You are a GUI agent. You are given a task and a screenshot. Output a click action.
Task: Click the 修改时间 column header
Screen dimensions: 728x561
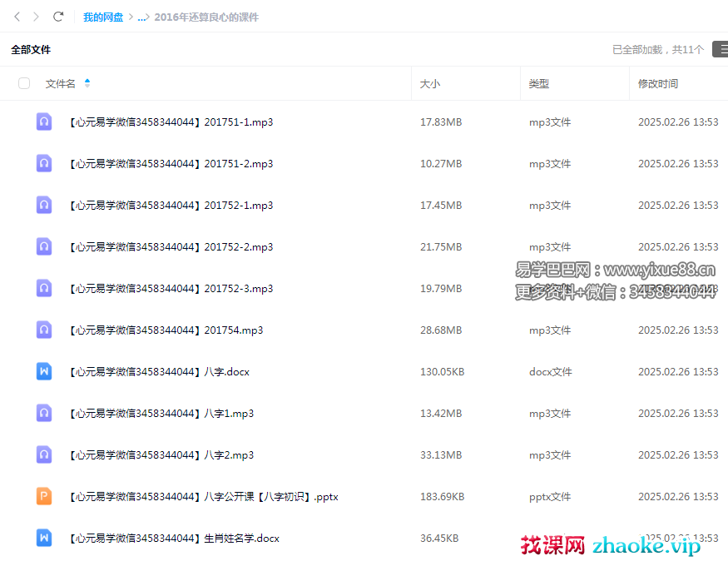658,84
